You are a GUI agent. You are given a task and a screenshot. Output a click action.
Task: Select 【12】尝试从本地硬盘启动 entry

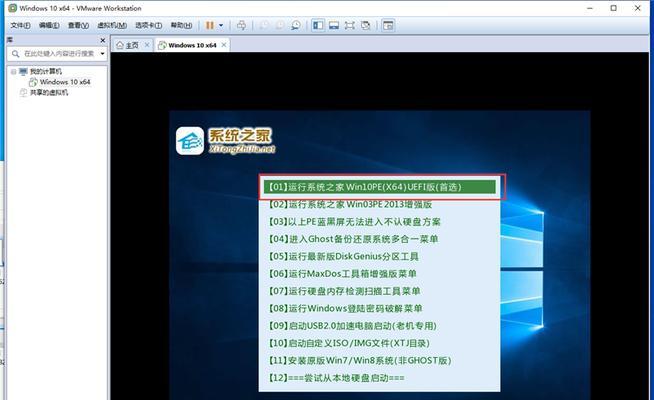pyautogui.click(x=336, y=378)
